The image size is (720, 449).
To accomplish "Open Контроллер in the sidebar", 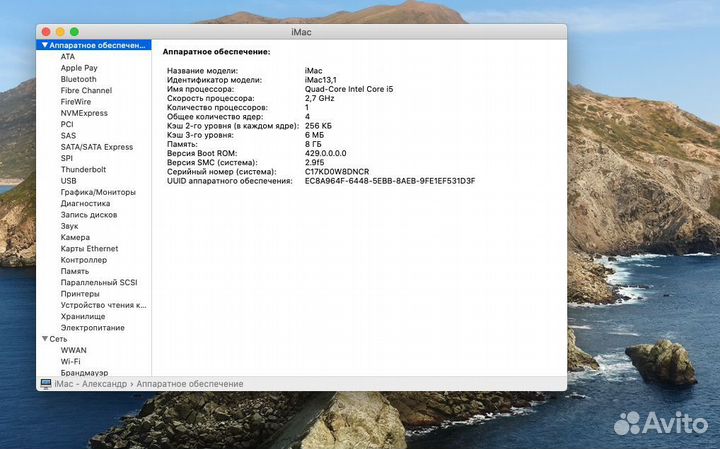I will [x=84, y=260].
